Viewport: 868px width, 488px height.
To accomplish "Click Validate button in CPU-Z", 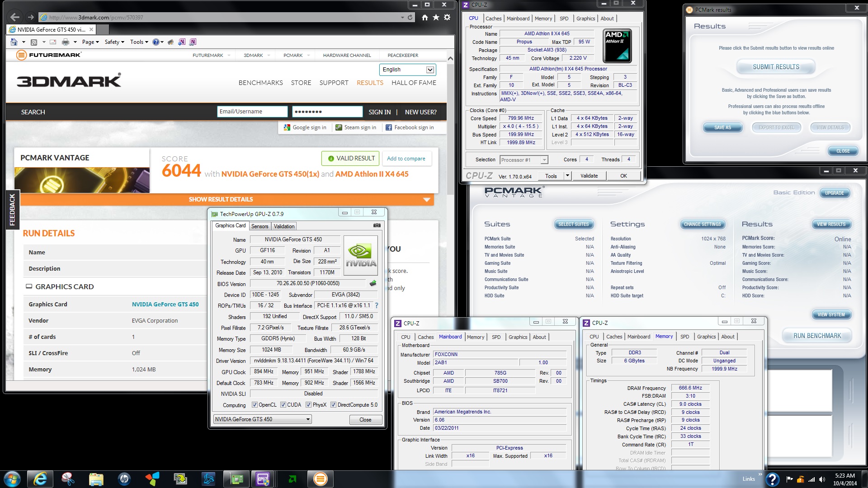I will [x=589, y=176].
